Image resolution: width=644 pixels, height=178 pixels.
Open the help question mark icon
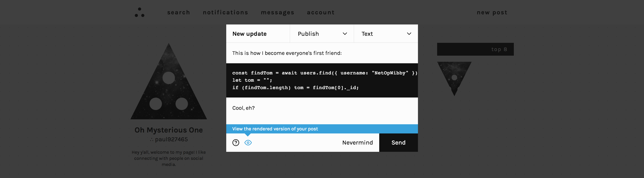[235, 143]
